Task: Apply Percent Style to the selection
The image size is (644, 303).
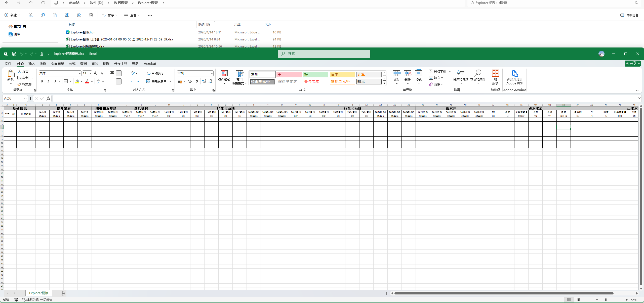Action: 190,81
